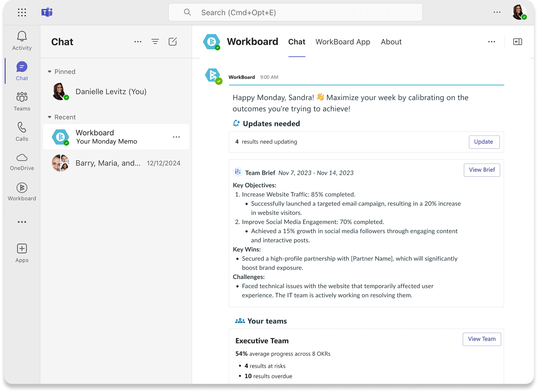Click WorkBoard message sender avatar
Image resolution: width=538 pixels, height=392 pixels.
click(213, 76)
